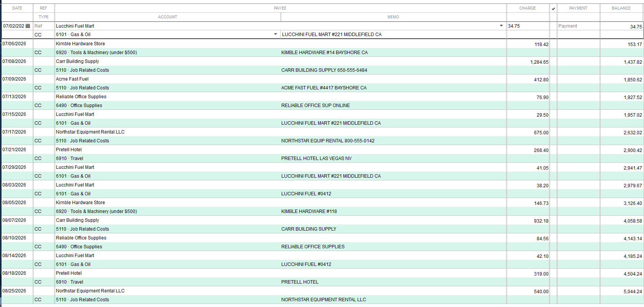
Task: Sort by the DATE column header
Action: pyautogui.click(x=17, y=8)
